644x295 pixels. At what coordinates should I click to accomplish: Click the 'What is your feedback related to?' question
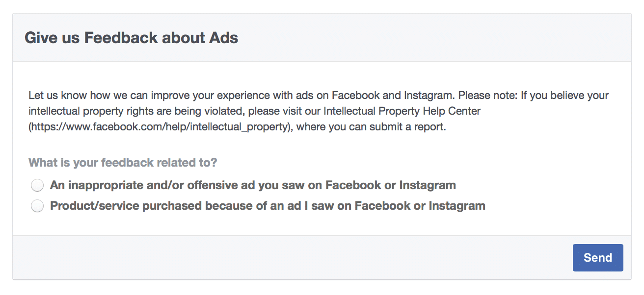(x=123, y=162)
